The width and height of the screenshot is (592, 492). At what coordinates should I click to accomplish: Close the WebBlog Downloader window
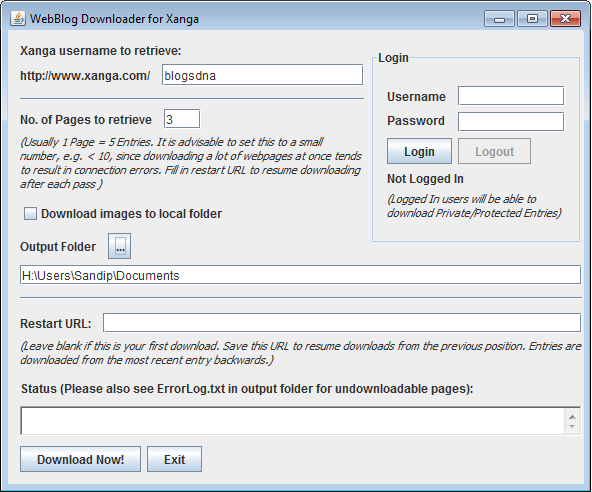(565, 19)
